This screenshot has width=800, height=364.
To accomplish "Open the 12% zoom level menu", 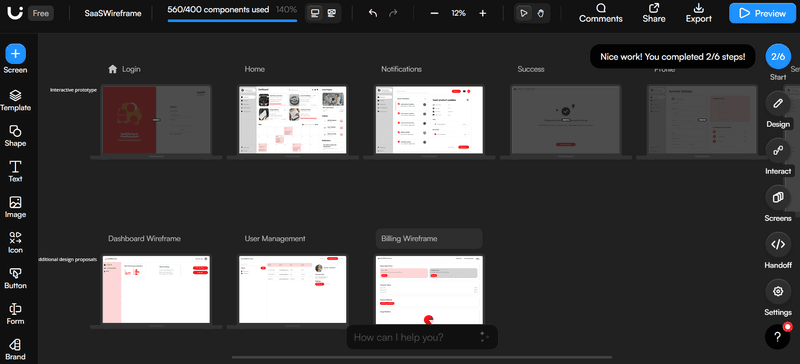I will (x=458, y=13).
